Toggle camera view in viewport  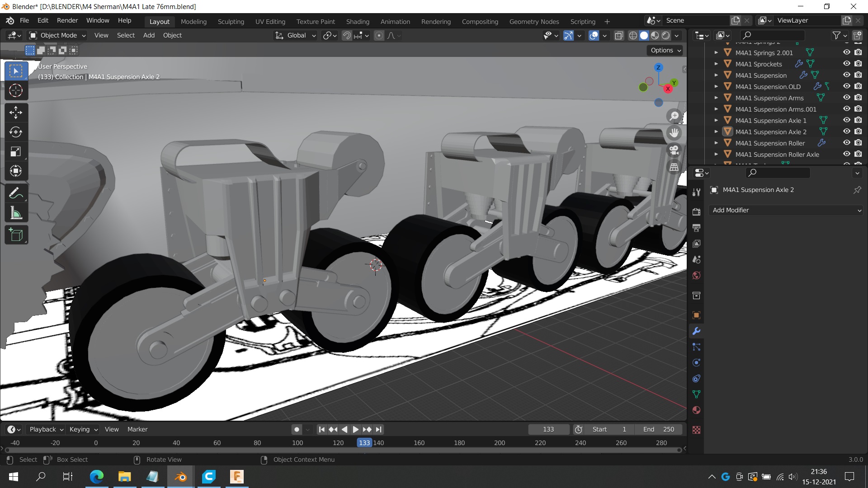point(674,150)
